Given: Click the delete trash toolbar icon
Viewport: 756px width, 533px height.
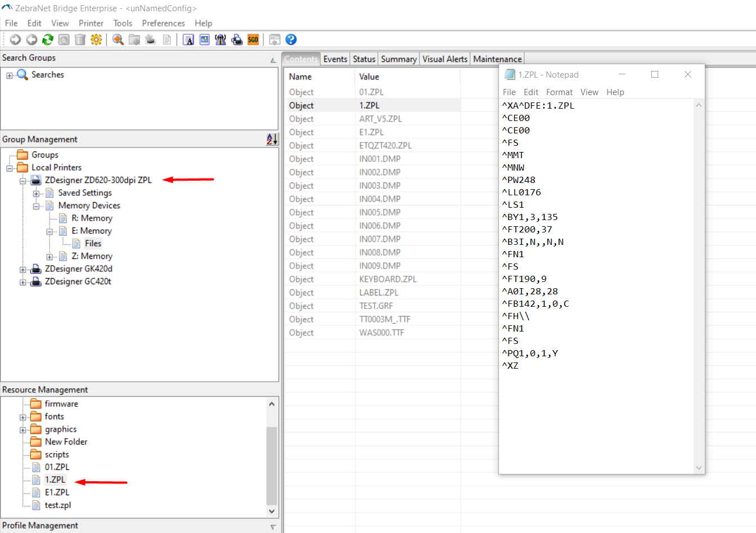Looking at the screenshot, I should [x=79, y=39].
